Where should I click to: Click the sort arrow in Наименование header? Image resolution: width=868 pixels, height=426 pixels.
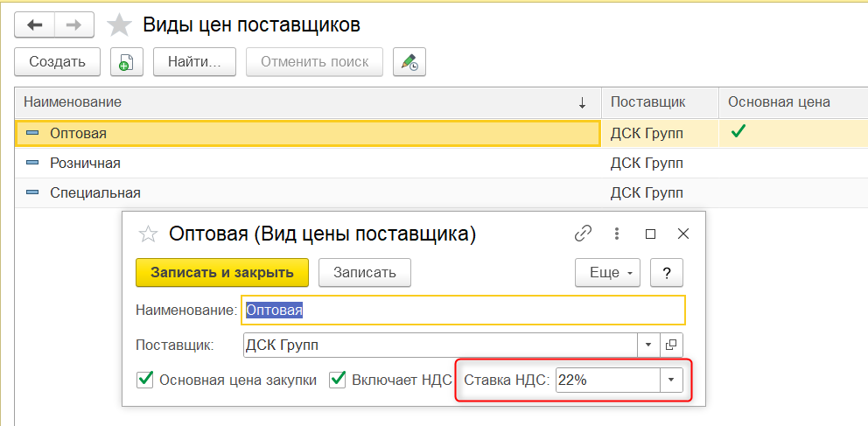point(582,102)
